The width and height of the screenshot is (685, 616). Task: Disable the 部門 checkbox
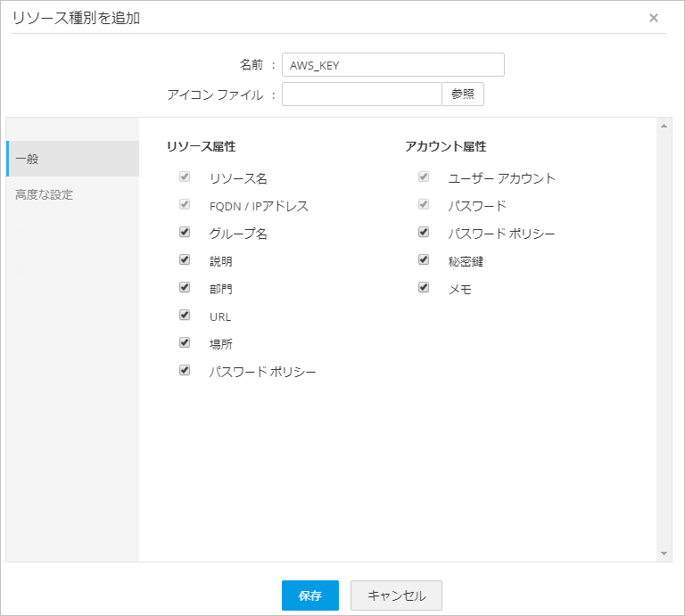coord(185,288)
